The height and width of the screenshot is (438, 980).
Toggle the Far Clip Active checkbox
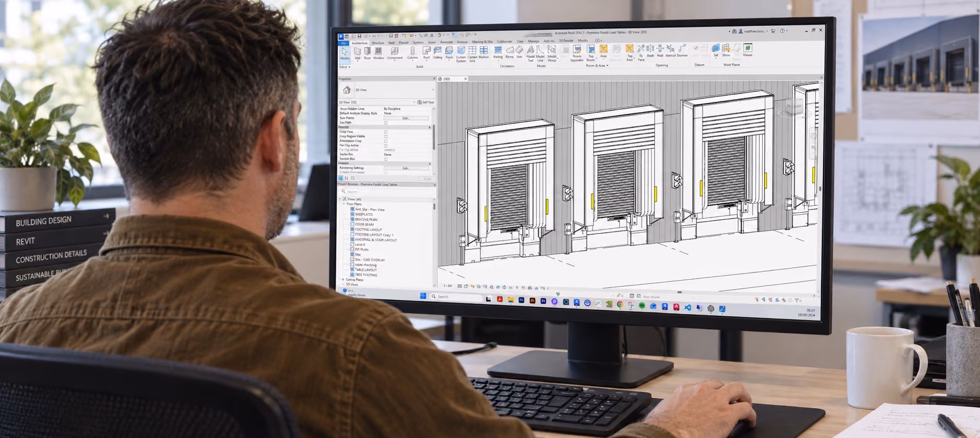click(386, 146)
